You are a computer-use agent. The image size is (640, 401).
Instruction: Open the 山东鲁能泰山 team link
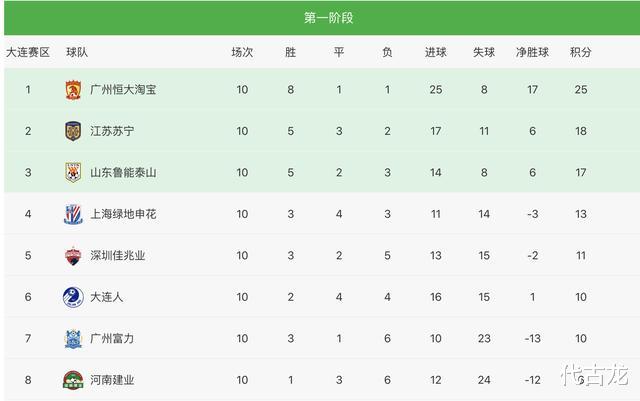tap(123, 173)
